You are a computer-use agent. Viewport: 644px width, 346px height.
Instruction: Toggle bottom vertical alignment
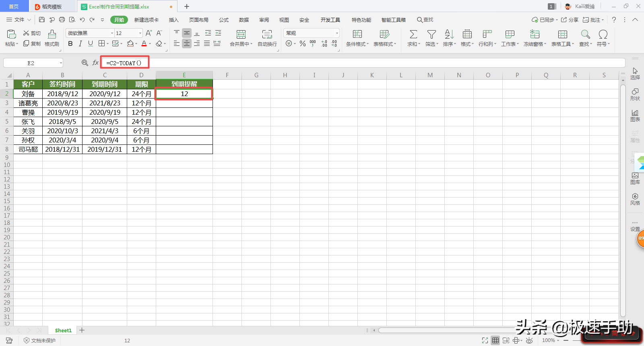point(197,33)
